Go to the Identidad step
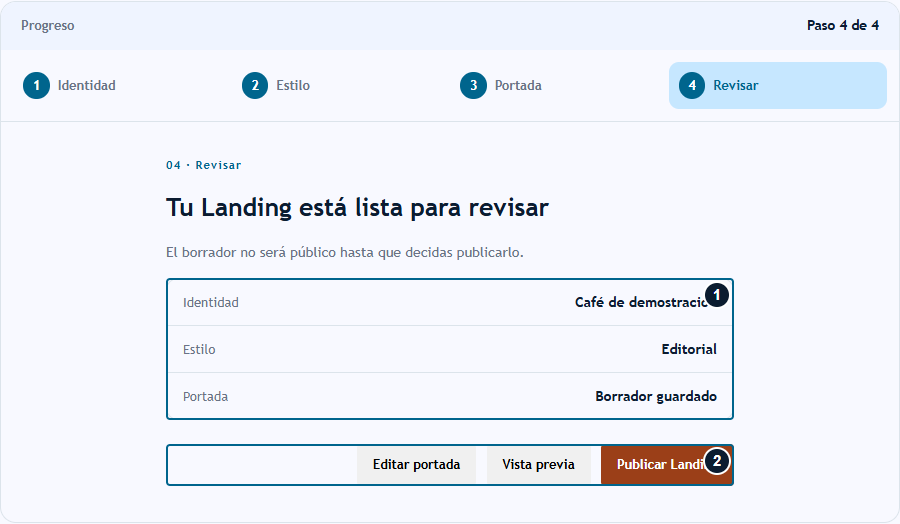This screenshot has height=524, width=900. pyautogui.click(x=122, y=86)
